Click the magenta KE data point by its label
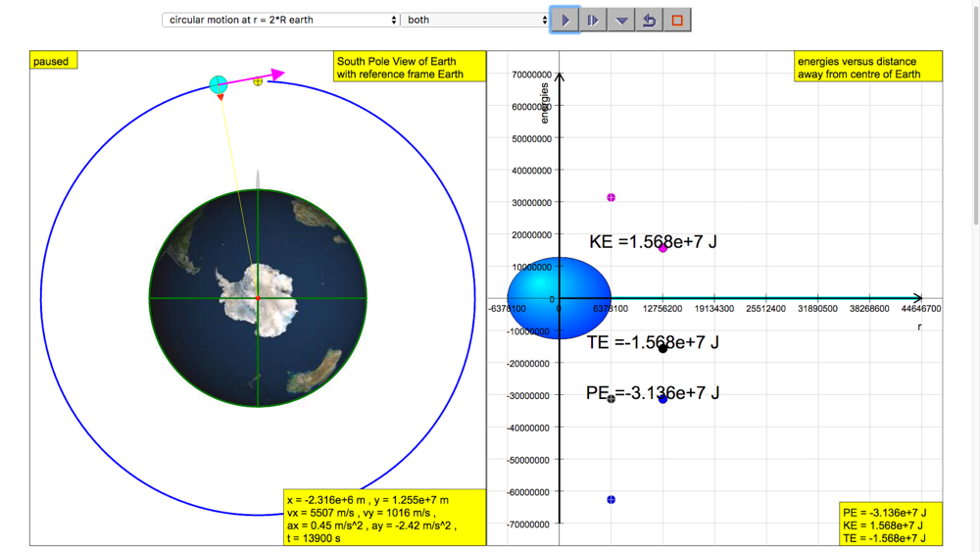This screenshot has height=552, width=980. pyautogui.click(x=663, y=248)
